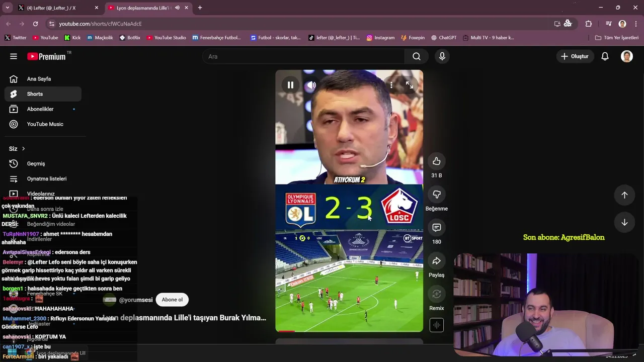Mute the tab via speaker icon
Image resolution: width=644 pixels, height=362 pixels.
177,8
